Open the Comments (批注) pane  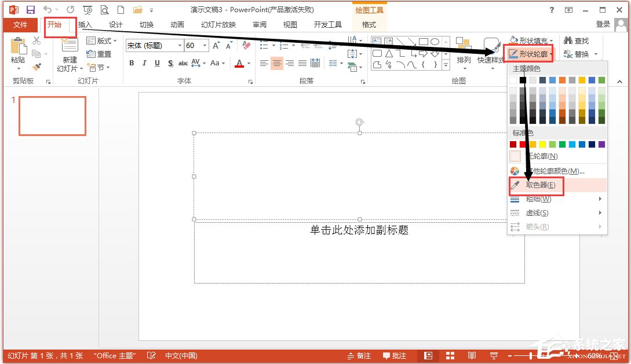click(395, 355)
